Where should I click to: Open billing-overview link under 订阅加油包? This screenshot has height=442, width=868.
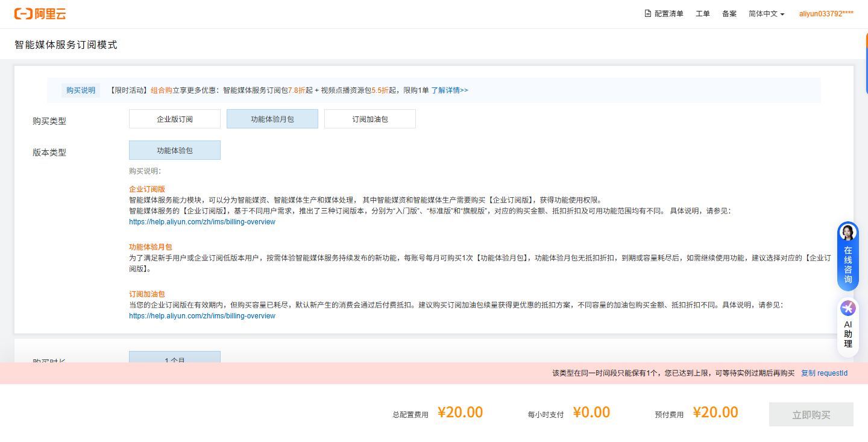pyautogui.click(x=202, y=316)
